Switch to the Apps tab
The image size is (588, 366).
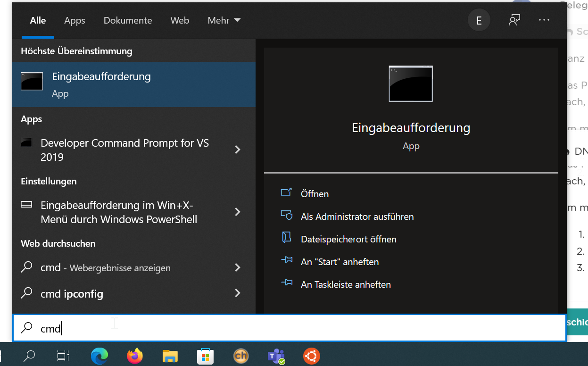[75, 20]
